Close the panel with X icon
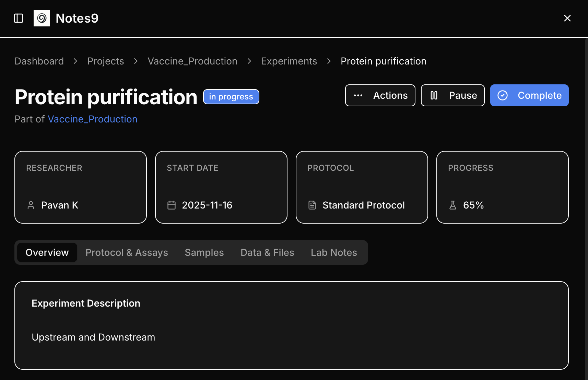The image size is (588, 380). point(567,18)
